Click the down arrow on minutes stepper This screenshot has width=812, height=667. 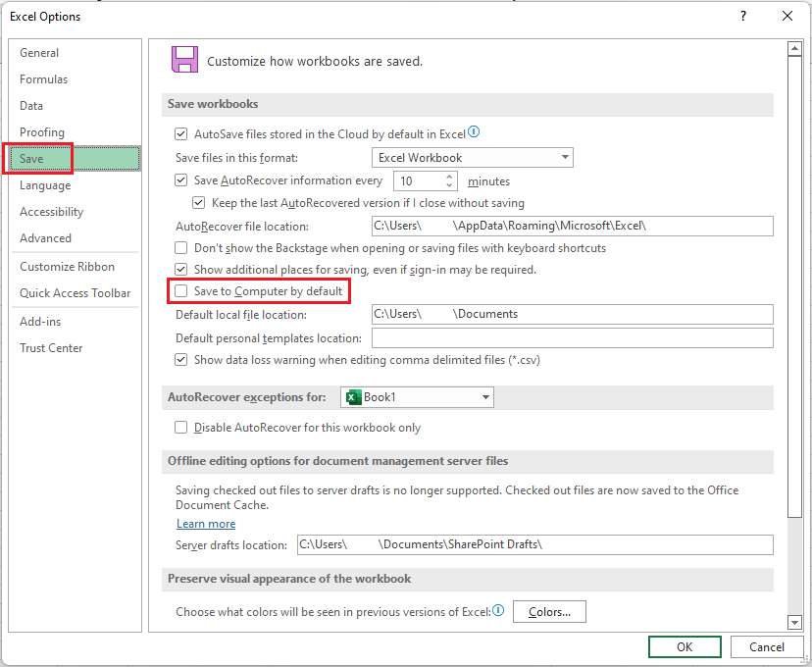pyautogui.click(x=447, y=185)
